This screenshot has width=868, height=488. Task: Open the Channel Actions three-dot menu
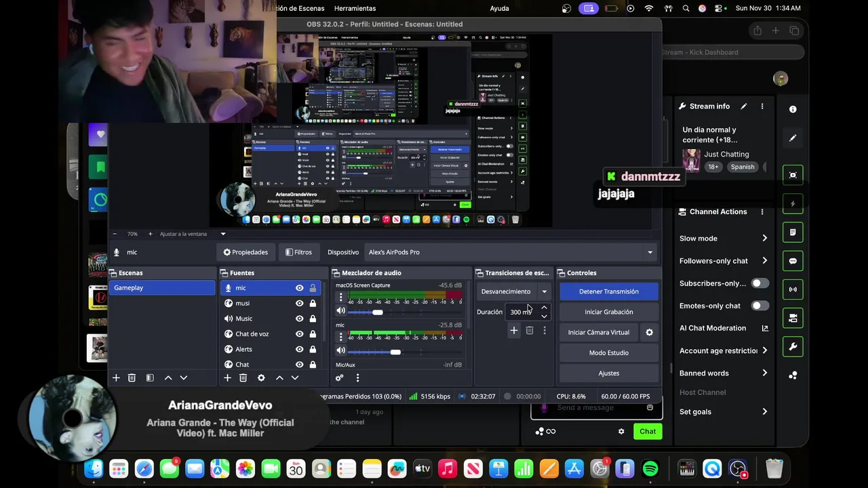(x=762, y=211)
